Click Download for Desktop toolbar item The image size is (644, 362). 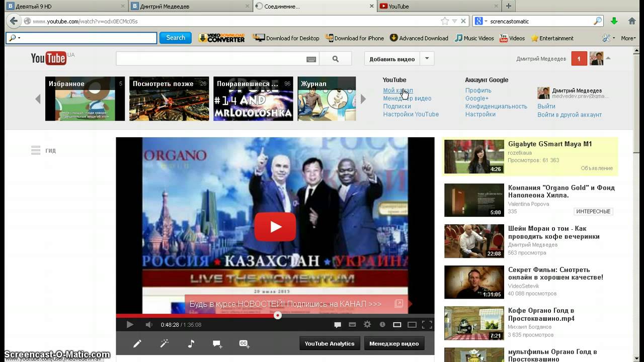coord(286,38)
